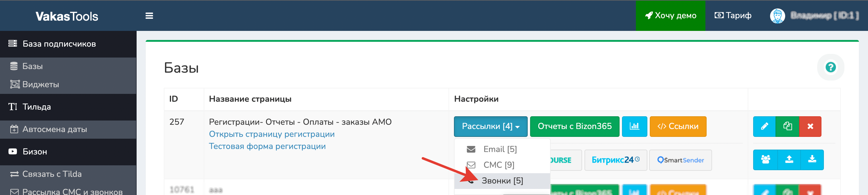Open user profile avatar
Viewport: 868px width, 195px height.
coord(777,16)
